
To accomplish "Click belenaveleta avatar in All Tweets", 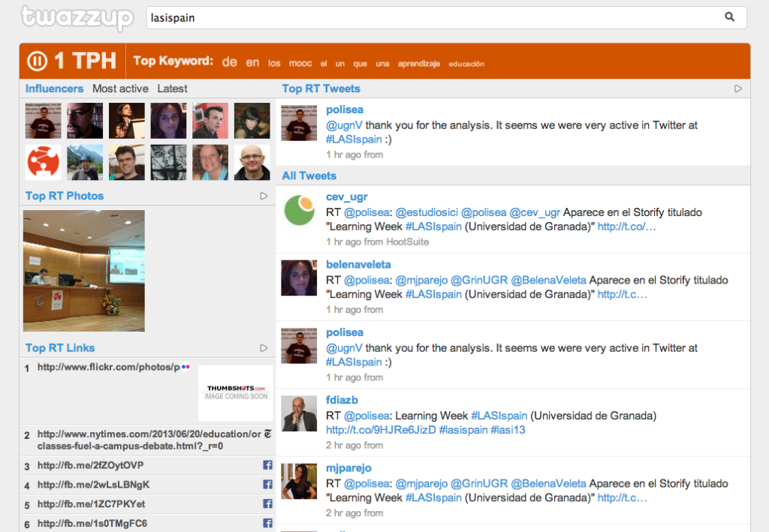I will coord(299,278).
